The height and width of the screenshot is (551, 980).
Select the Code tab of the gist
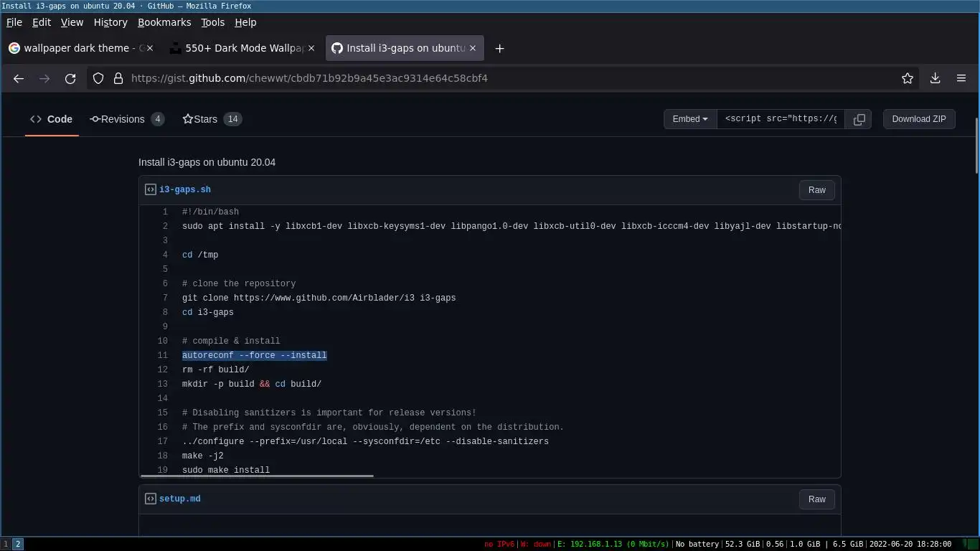(52, 119)
